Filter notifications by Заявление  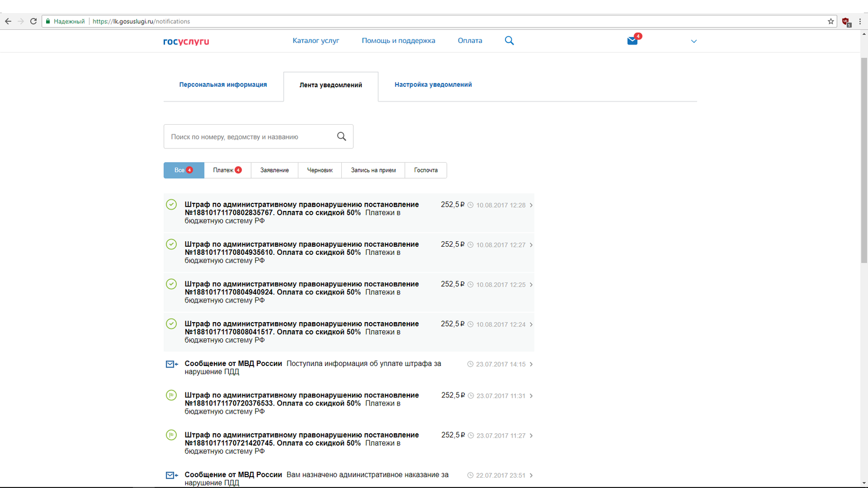pos(275,170)
